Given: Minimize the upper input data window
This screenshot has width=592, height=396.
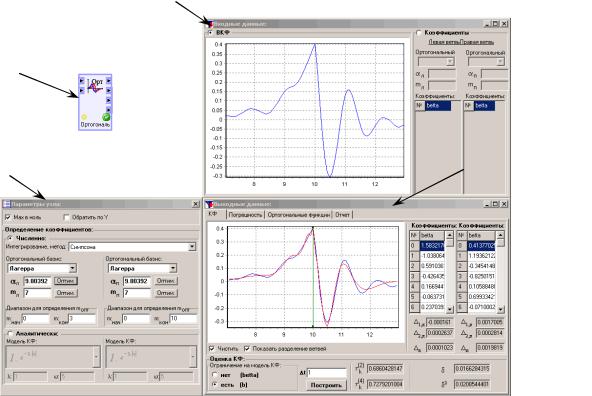Looking at the screenshot, I should (488, 24).
